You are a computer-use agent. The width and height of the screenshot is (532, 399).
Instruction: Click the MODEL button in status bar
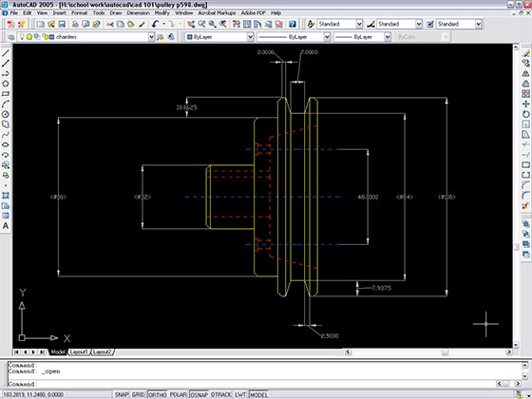pyautogui.click(x=258, y=394)
